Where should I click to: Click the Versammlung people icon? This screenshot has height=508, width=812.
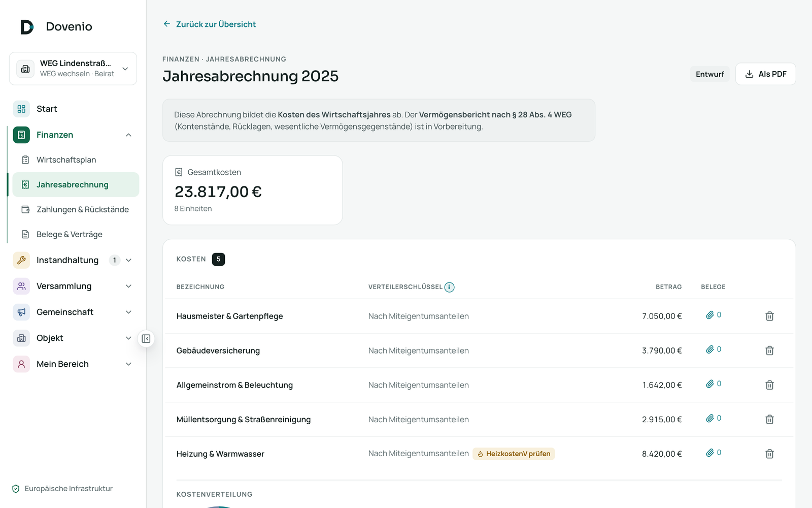(x=21, y=286)
